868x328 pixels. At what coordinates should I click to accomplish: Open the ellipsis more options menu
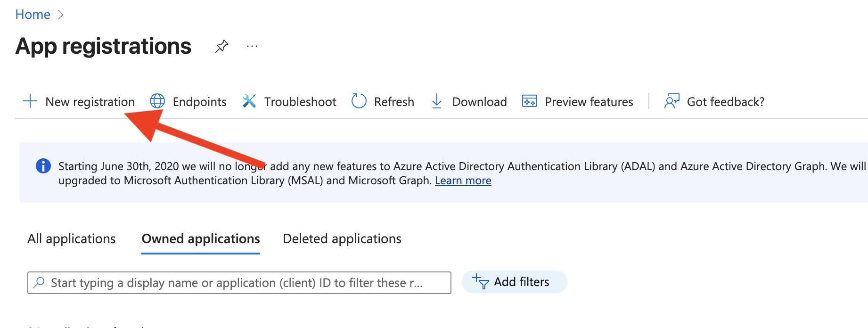(x=252, y=46)
